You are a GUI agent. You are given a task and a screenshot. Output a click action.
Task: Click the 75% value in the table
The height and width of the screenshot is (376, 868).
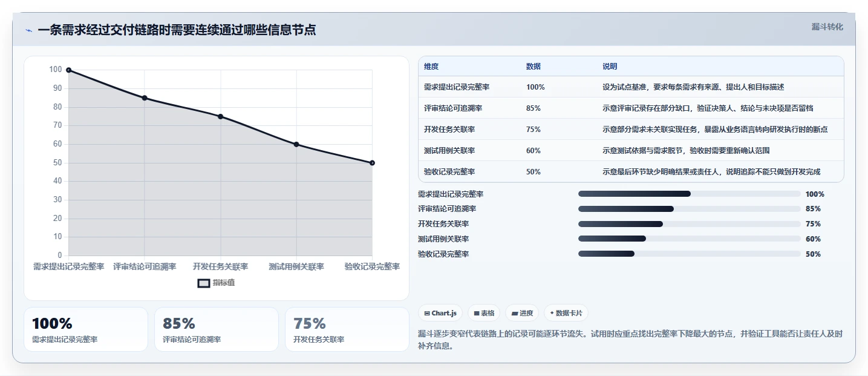tap(534, 130)
